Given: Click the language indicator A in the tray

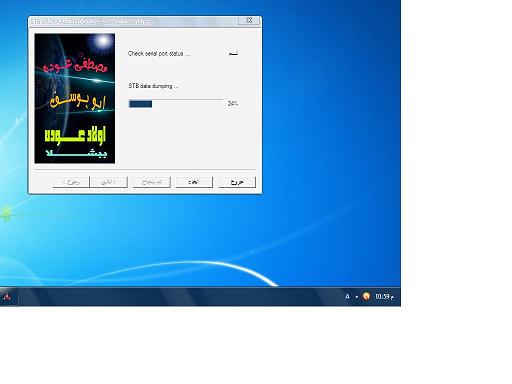Looking at the screenshot, I should click(347, 296).
